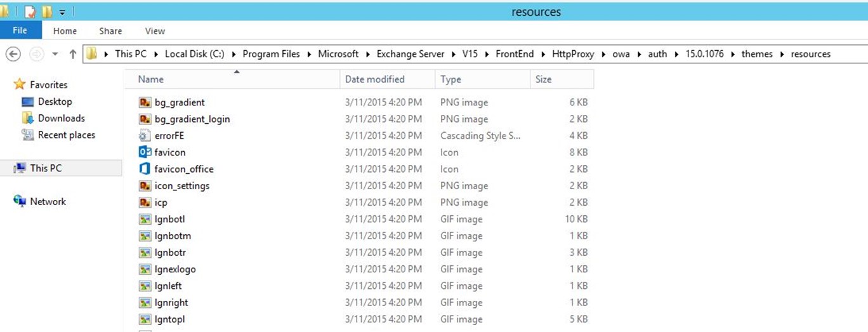Select bg_gradient PNG image icon

coord(145,102)
